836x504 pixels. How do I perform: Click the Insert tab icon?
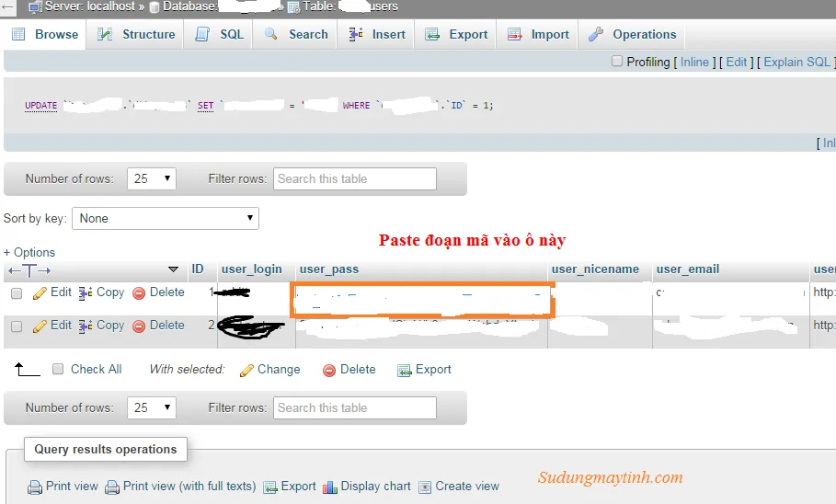pyautogui.click(x=356, y=34)
